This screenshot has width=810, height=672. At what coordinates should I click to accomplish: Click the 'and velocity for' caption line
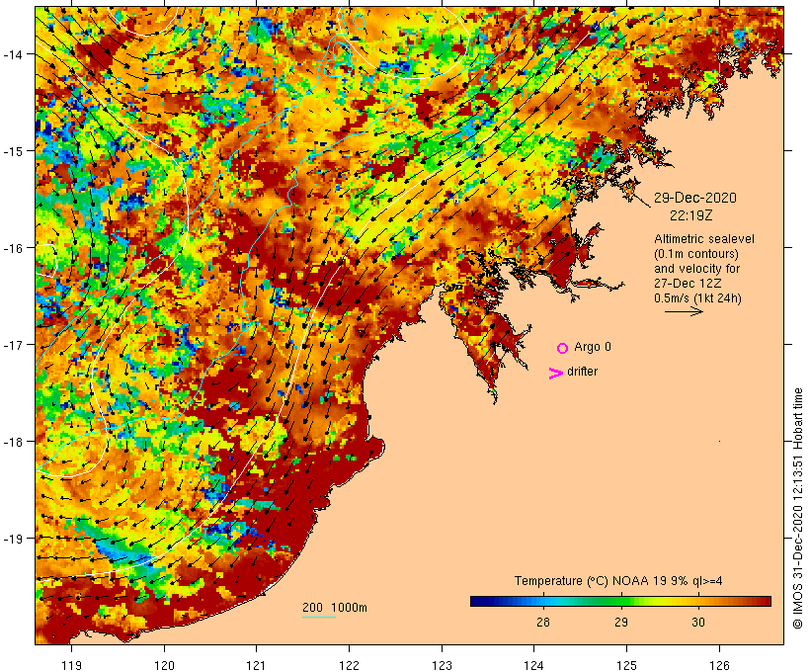(x=696, y=269)
